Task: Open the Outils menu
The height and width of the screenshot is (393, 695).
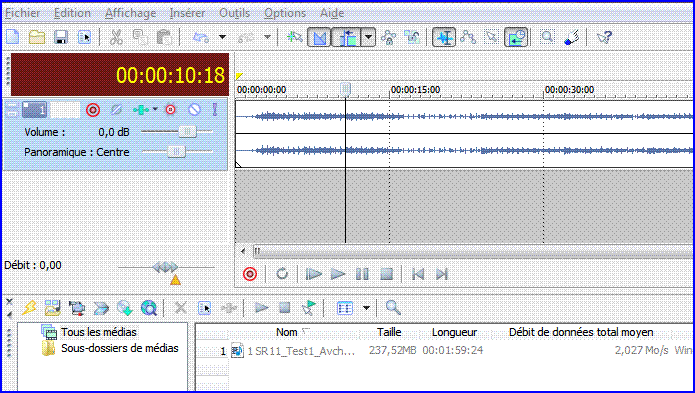Action: (x=234, y=13)
